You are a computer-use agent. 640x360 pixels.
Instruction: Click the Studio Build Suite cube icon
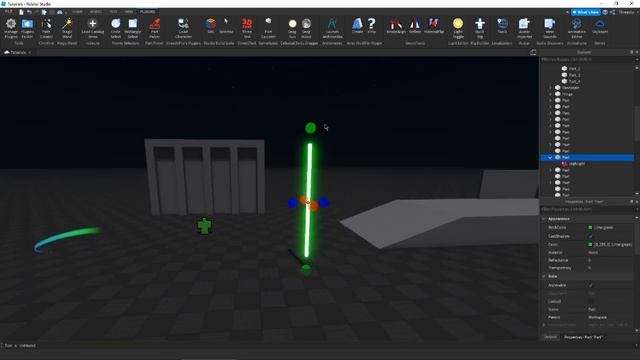click(211, 23)
